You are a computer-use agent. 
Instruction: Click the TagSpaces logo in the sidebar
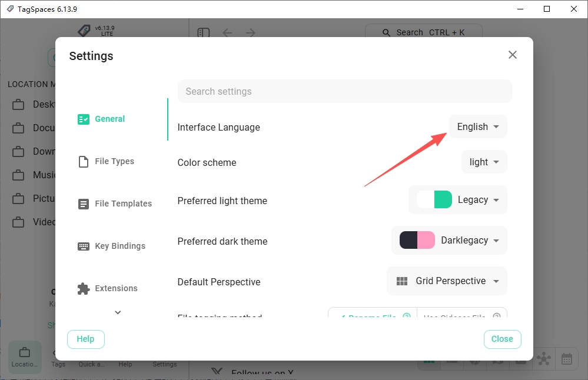click(x=84, y=31)
